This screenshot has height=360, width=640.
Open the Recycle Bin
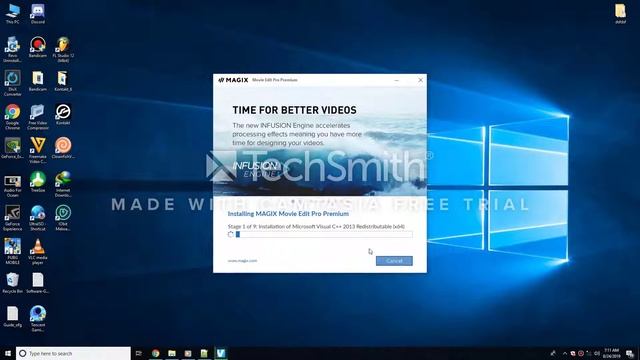12,283
